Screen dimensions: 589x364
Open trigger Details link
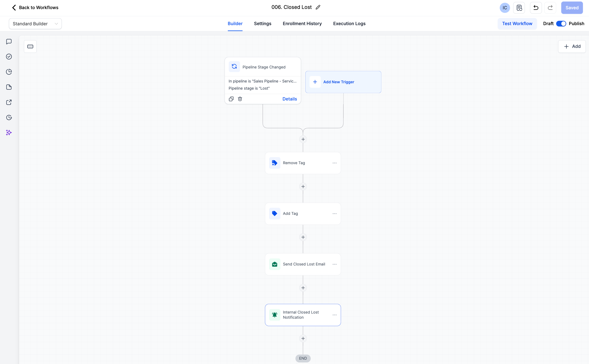coord(289,99)
